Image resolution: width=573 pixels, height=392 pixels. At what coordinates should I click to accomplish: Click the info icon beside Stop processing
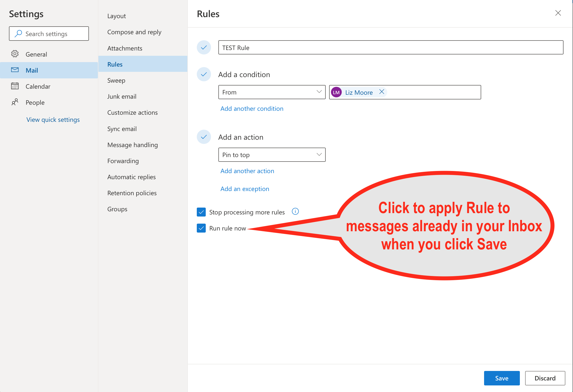click(295, 212)
